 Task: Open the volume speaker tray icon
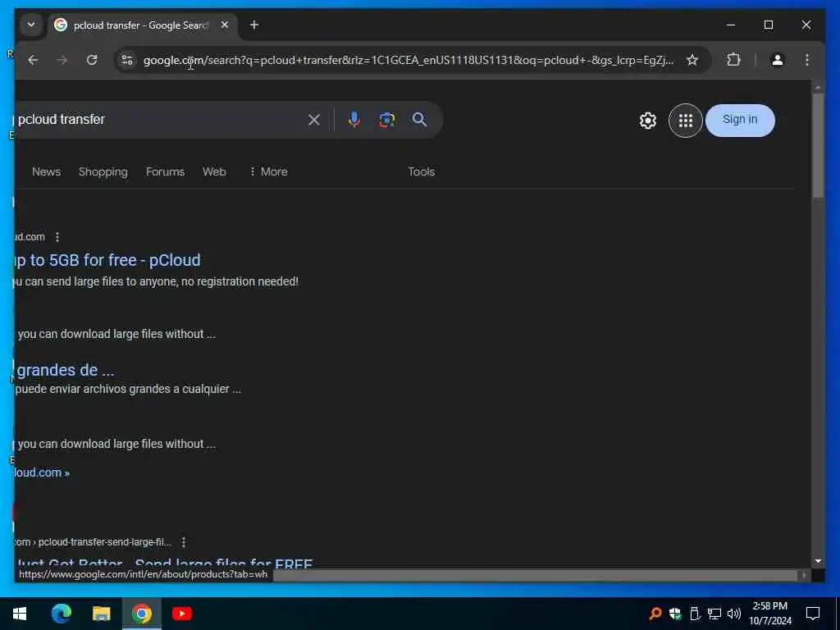tap(734, 614)
